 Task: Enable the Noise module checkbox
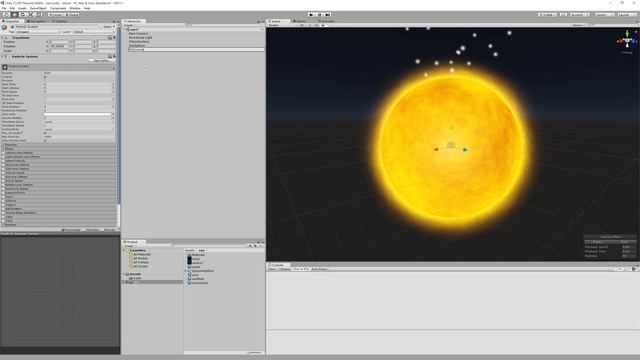click(4, 197)
